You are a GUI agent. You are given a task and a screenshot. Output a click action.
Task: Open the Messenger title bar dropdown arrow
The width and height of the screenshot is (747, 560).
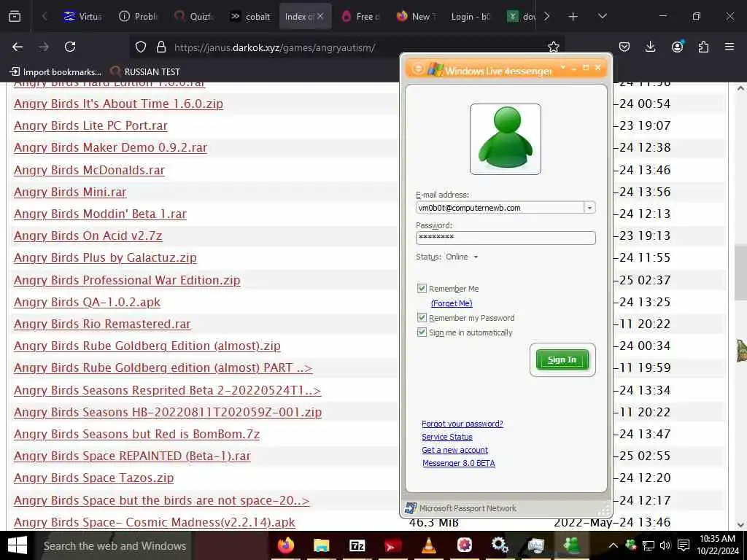coord(563,68)
